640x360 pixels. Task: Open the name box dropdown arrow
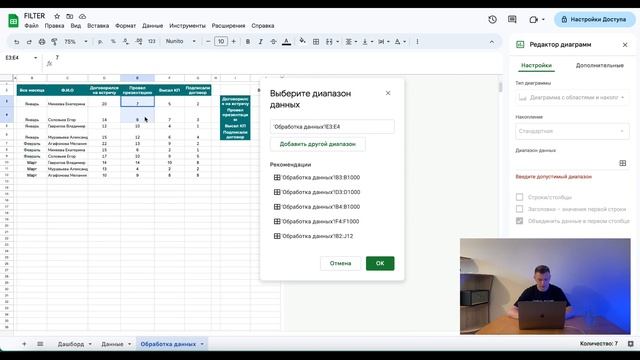click(x=36, y=58)
